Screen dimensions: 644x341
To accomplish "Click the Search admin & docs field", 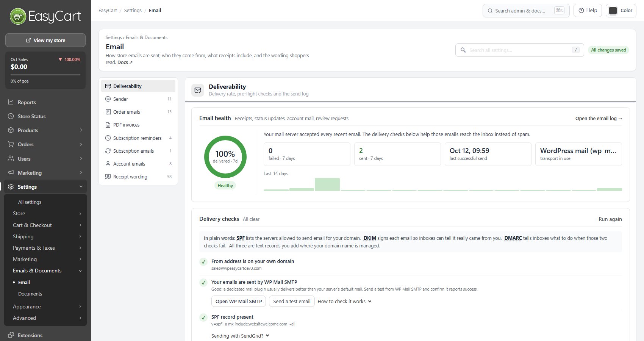I will (x=526, y=11).
